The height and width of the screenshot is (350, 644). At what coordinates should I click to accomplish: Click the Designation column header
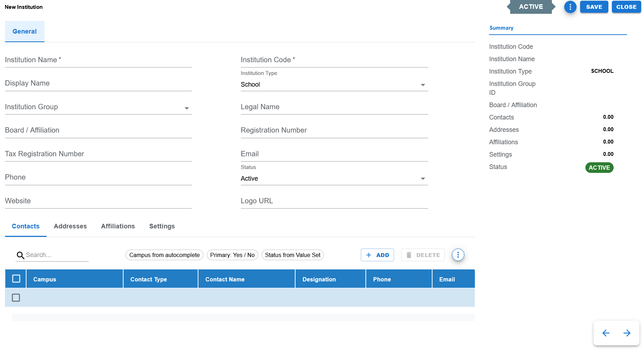click(x=330, y=279)
